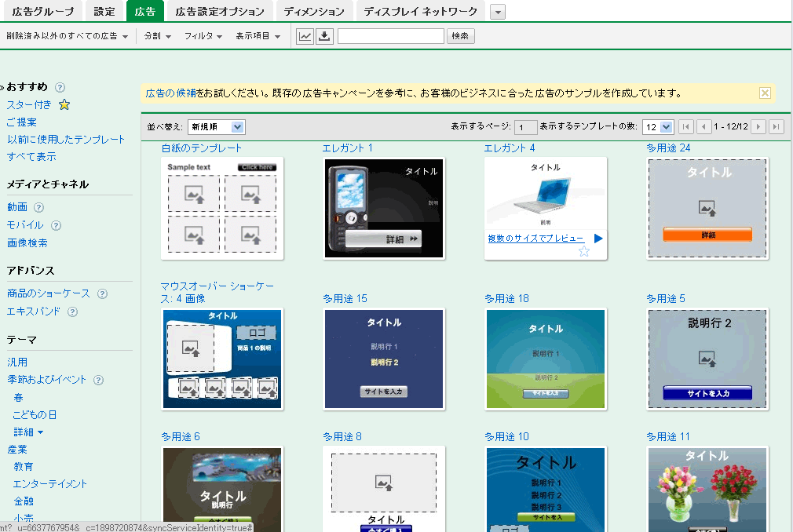The width and height of the screenshot is (793, 532).
Task: Switch to the ディメンション tab
Action: tap(314, 11)
